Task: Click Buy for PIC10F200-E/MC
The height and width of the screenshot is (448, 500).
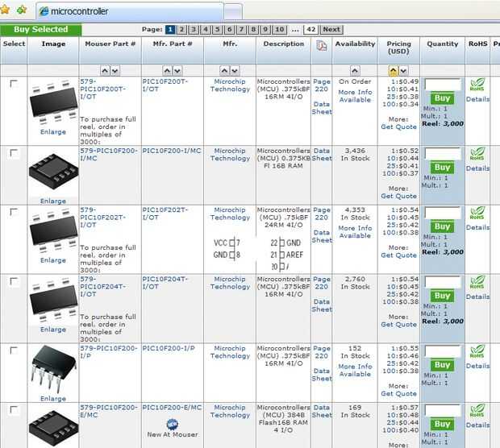Action: coord(442,425)
